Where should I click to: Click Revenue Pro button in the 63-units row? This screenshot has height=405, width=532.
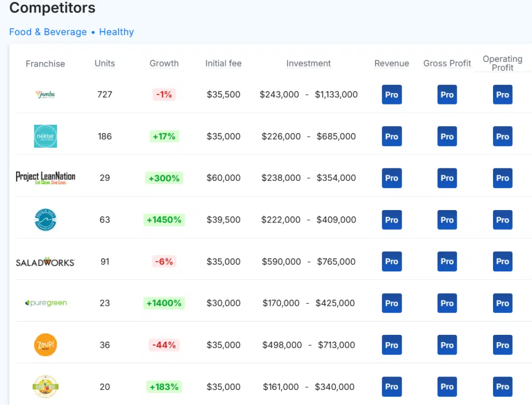[x=392, y=219]
